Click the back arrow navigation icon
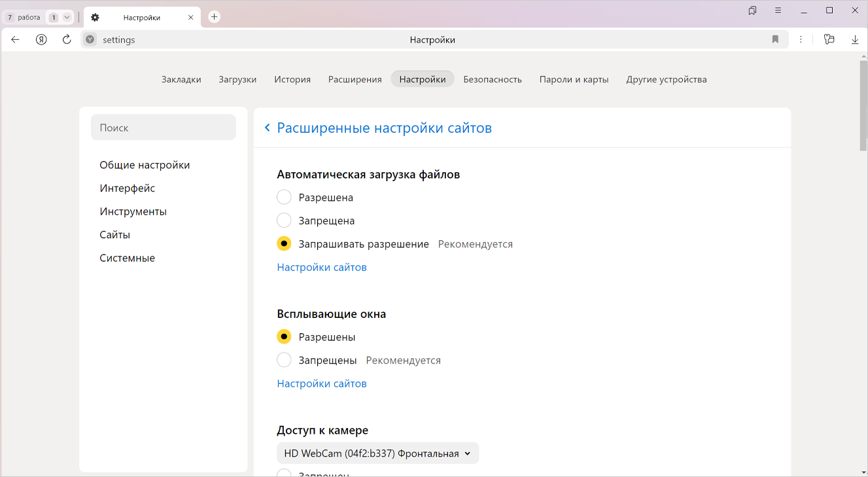The height and width of the screenshot is (477, 868). 16,39
